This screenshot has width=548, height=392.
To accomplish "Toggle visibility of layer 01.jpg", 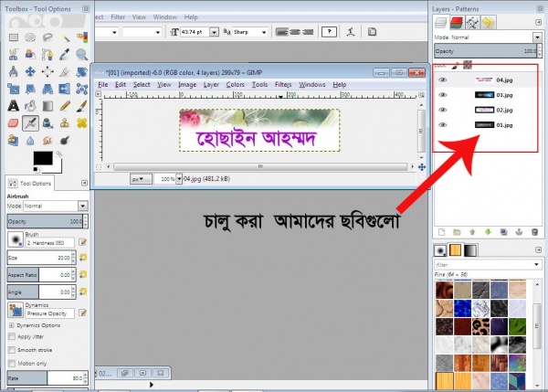I will [x=442, y=125].
